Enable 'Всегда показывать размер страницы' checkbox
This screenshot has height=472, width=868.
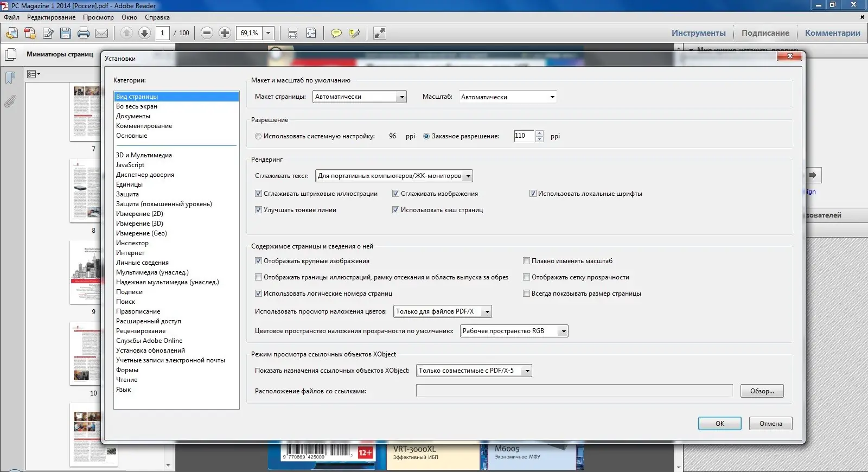coord(526,294)
